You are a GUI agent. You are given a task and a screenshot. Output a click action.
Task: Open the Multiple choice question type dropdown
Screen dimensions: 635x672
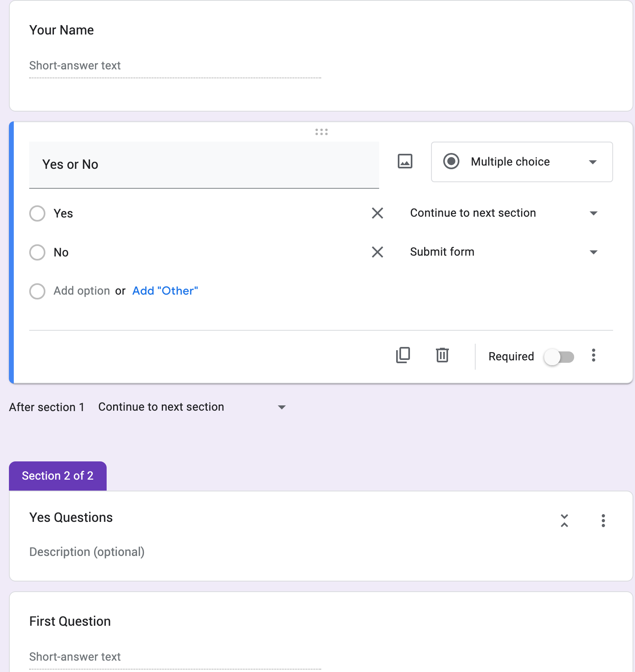pyautogui.click(x=522, y=162)
